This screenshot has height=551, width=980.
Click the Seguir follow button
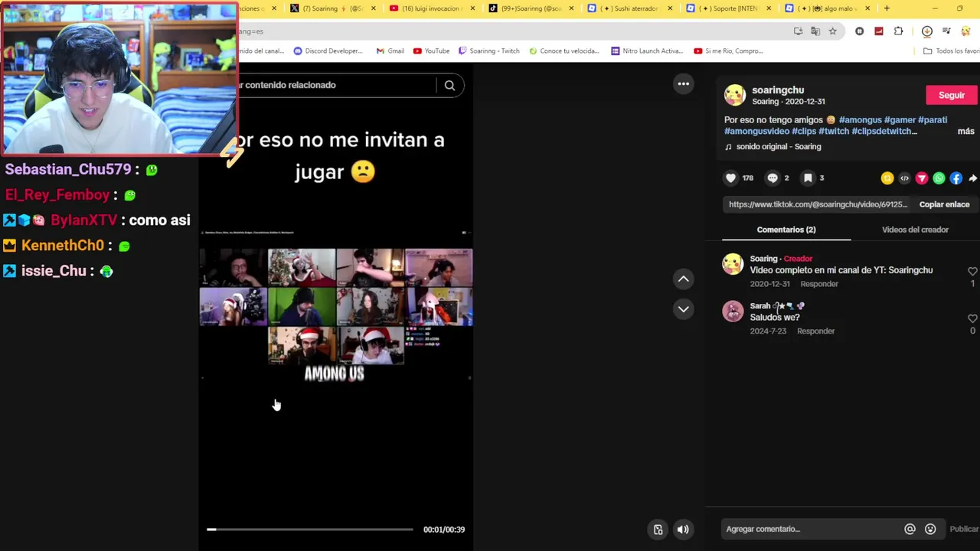tap(952, 95)
